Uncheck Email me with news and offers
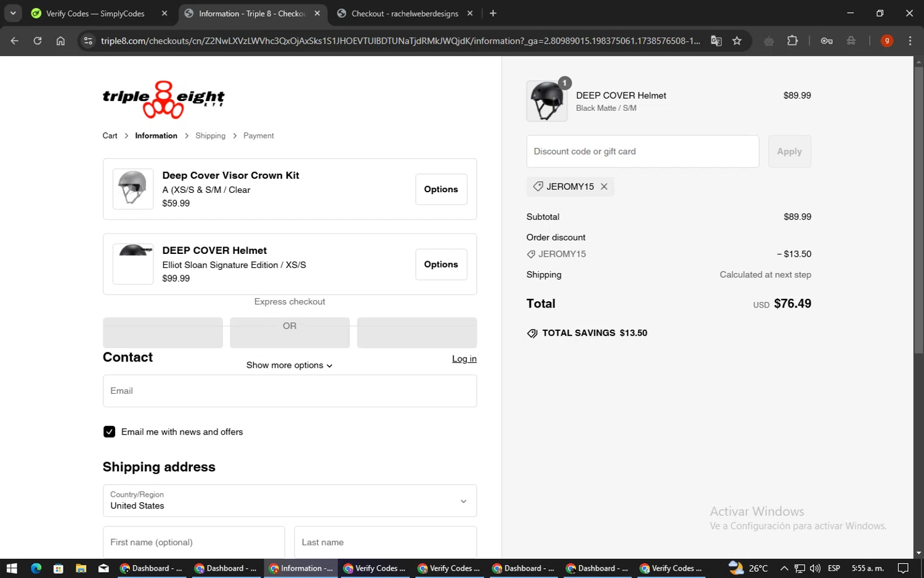The width and height of the screenshot is (924, 578). [109, 432]
